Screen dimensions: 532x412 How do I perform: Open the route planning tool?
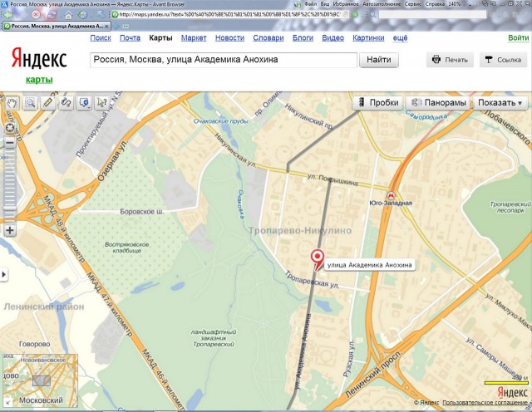click(66, 102)
